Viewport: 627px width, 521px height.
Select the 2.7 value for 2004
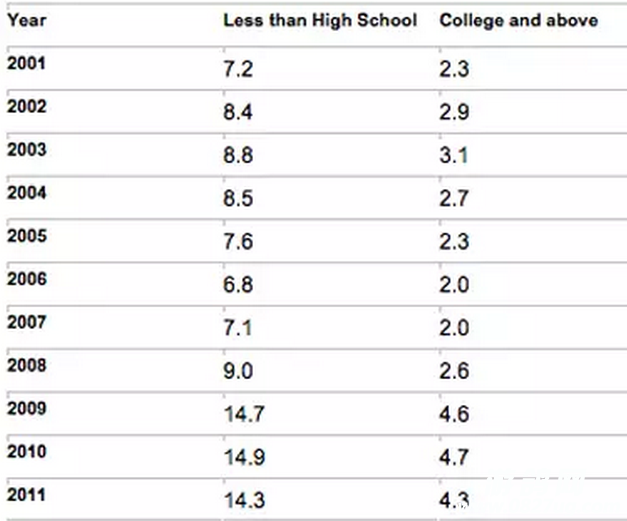pos(454,198)
